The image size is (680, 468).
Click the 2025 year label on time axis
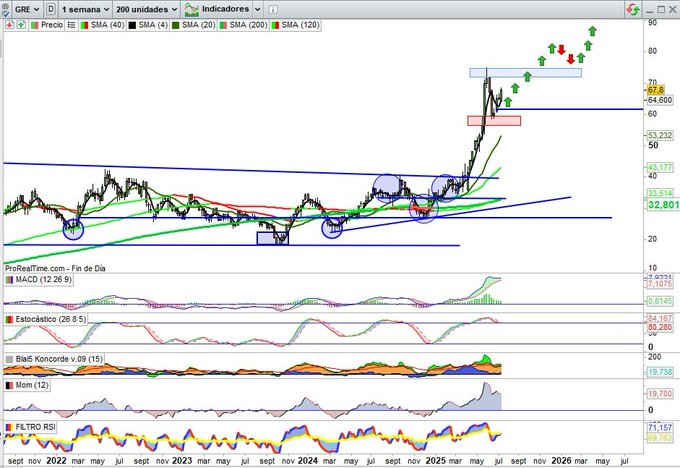(436, 461)
